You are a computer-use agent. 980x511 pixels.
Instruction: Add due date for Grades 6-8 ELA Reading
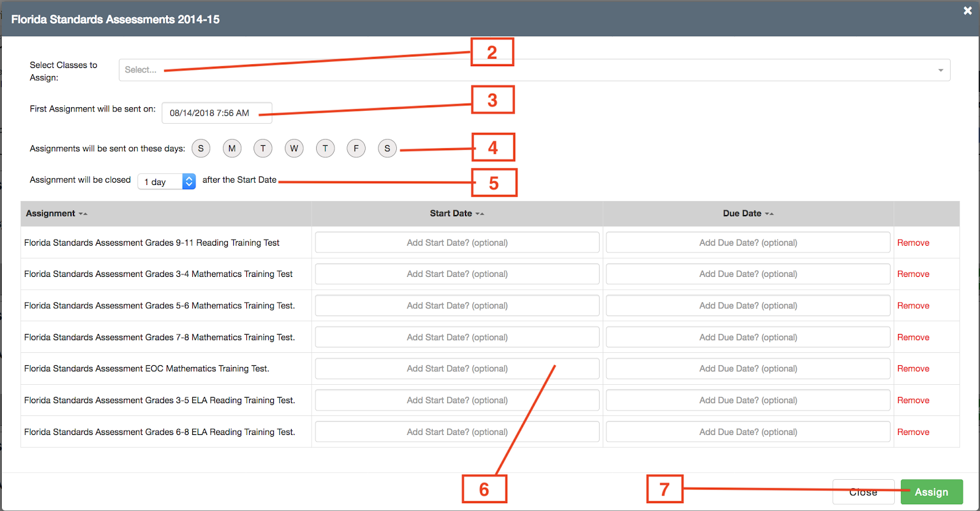pyautogui.click(x=748, y=432)
